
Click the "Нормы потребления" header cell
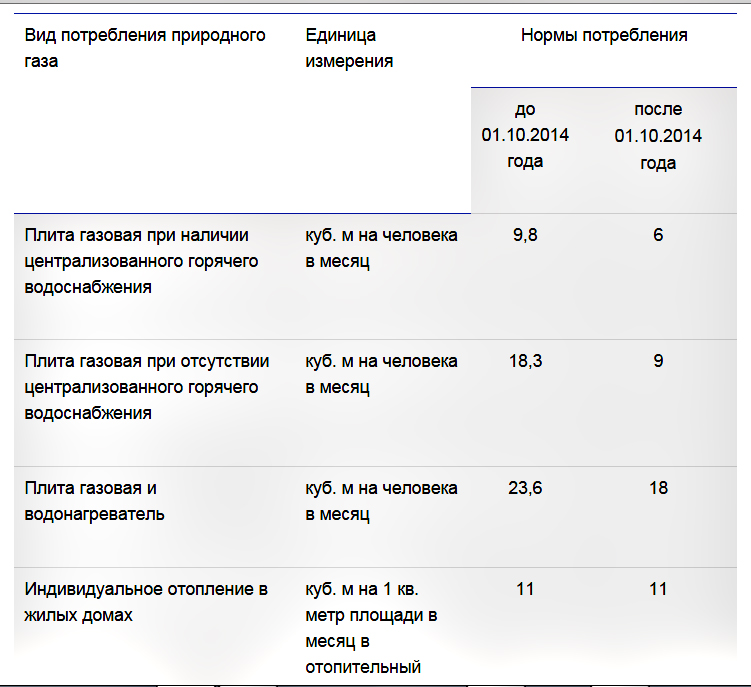(604, 35)
